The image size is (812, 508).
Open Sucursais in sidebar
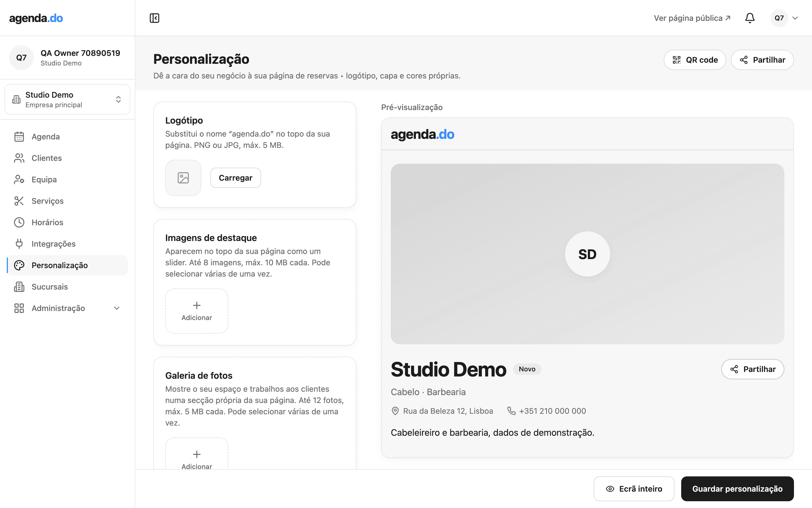click(x=67, y=286)
